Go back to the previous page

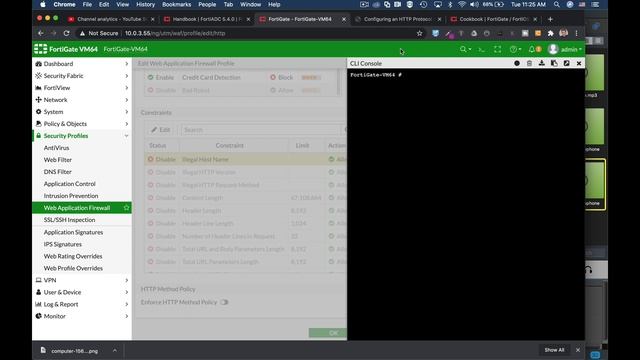pyautogui.click(x=40, y=33)
